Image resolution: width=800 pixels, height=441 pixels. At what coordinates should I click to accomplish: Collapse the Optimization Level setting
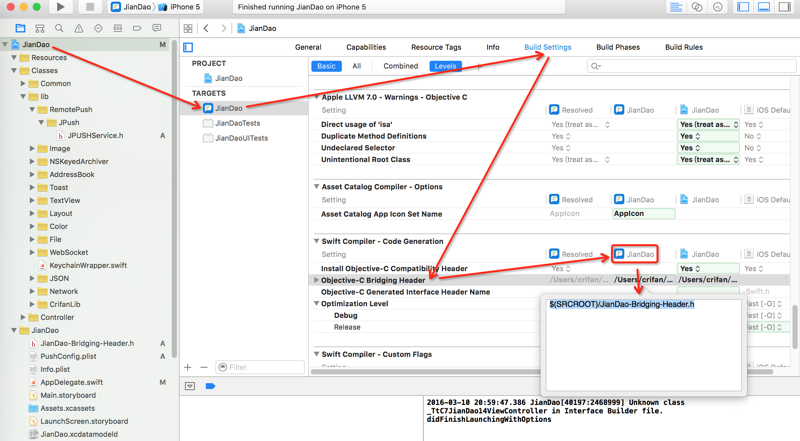point(316,303)
